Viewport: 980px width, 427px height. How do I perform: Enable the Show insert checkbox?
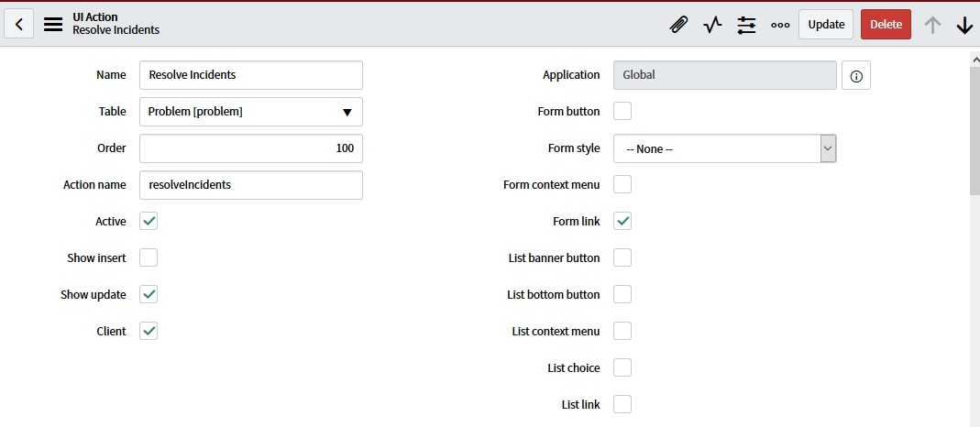pyautogui.click(x=149, y=257)
